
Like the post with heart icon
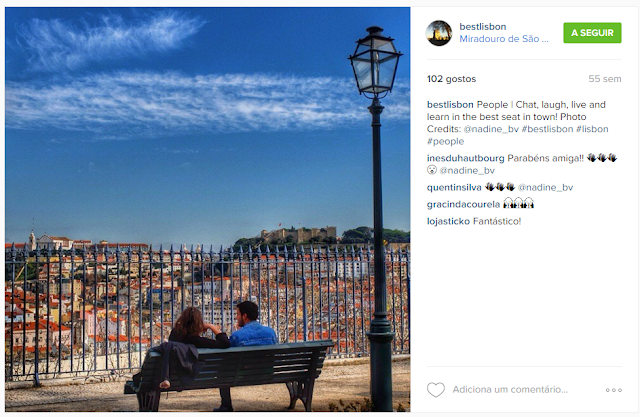(x=436, y=390)
